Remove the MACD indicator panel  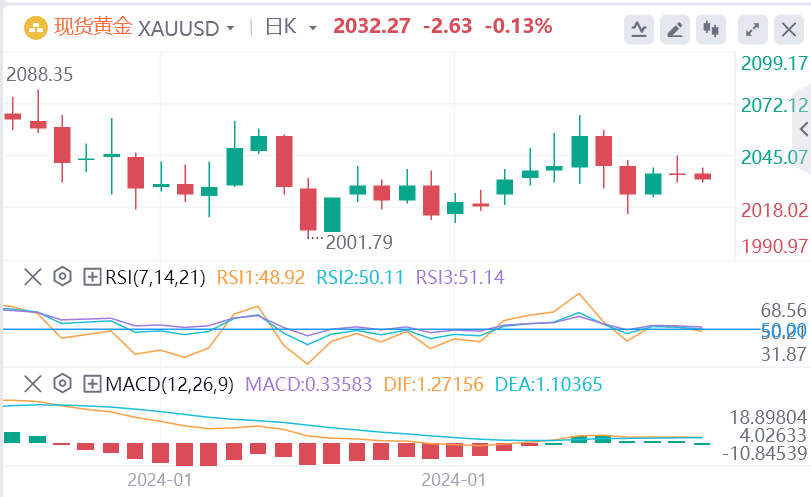pos(33,383)
